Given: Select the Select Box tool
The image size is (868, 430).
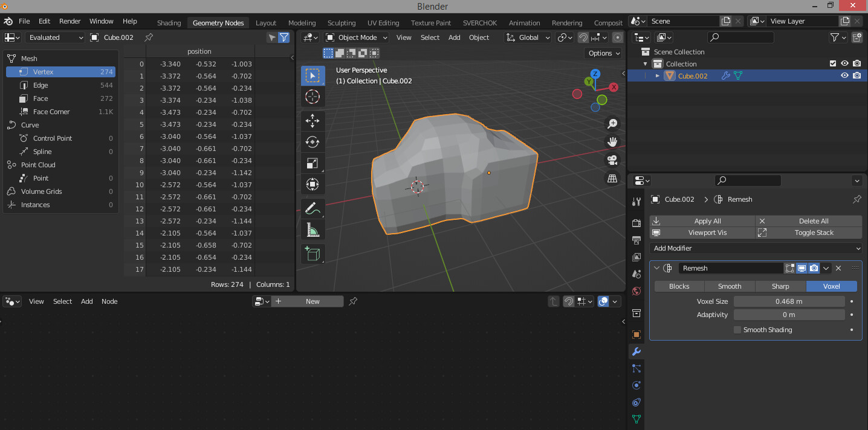Looking at the screenshot, I should pyautogui.click(x=313, y=75).
